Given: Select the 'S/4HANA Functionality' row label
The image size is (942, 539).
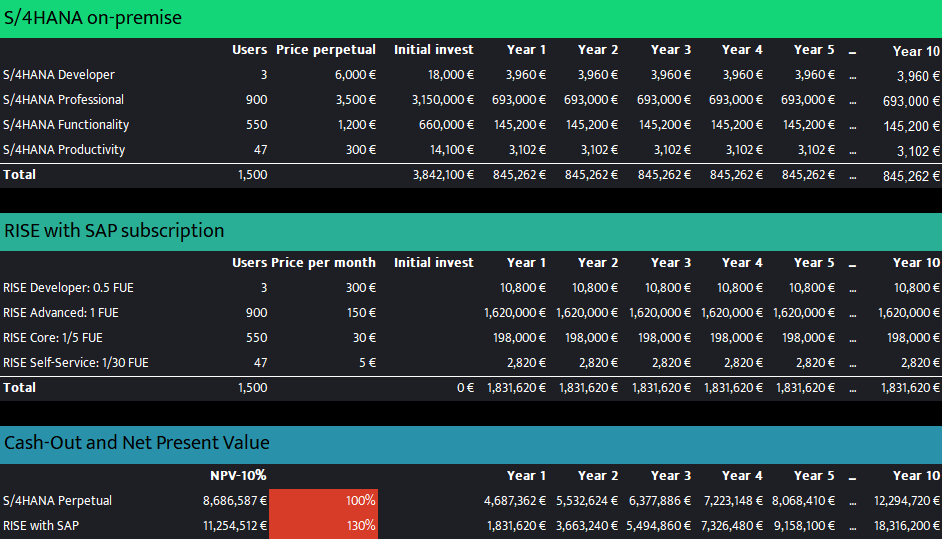Looking at the screenshot, I should click(66, 125).
